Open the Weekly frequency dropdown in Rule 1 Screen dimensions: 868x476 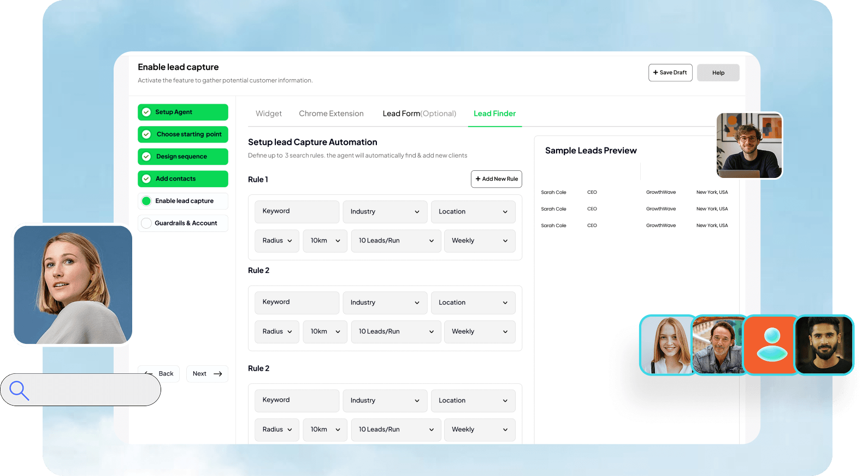pos(480,241)
